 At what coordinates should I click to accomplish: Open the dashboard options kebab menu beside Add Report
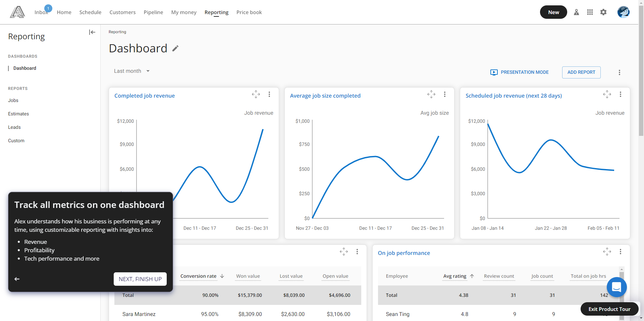pyautogui.click(x=619, y=72)
